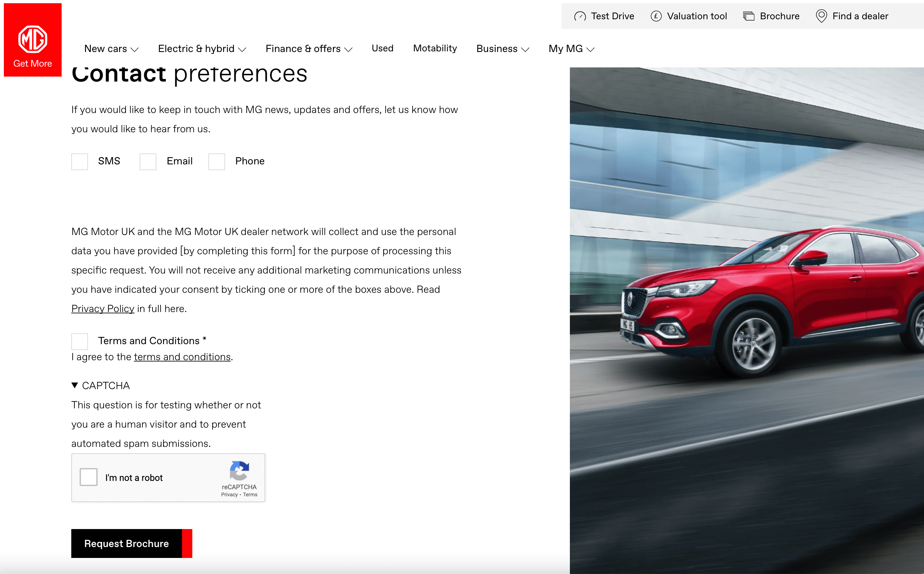Open the Privacy Policy link
Screen dimensions: 924x574
coord(103,309)
